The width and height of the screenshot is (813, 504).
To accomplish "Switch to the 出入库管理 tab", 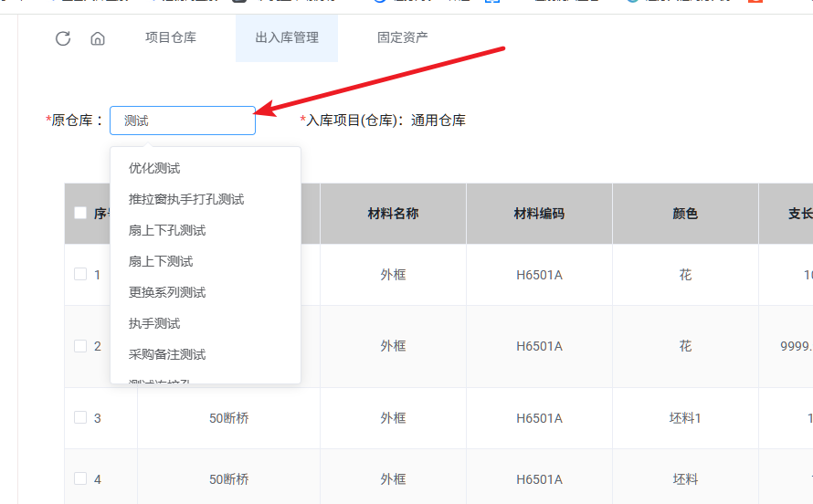I will point(287,37).
